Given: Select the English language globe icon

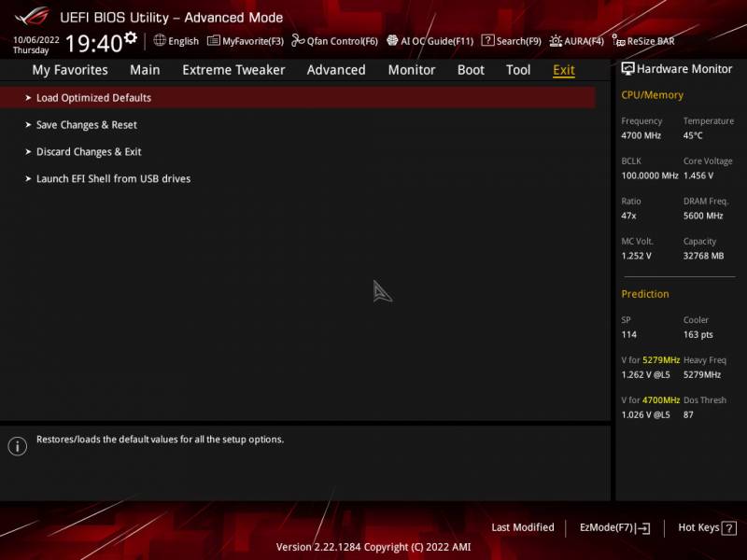Looking at the screenshot, I should [x=160, y=40].
